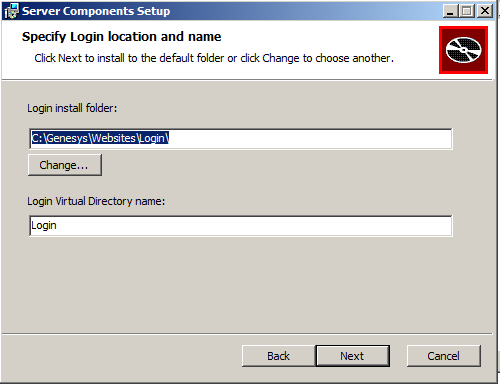The height and width of the screenshot is (384, 500).
Task: Go Back to the previous step
Action: [278, 356]
